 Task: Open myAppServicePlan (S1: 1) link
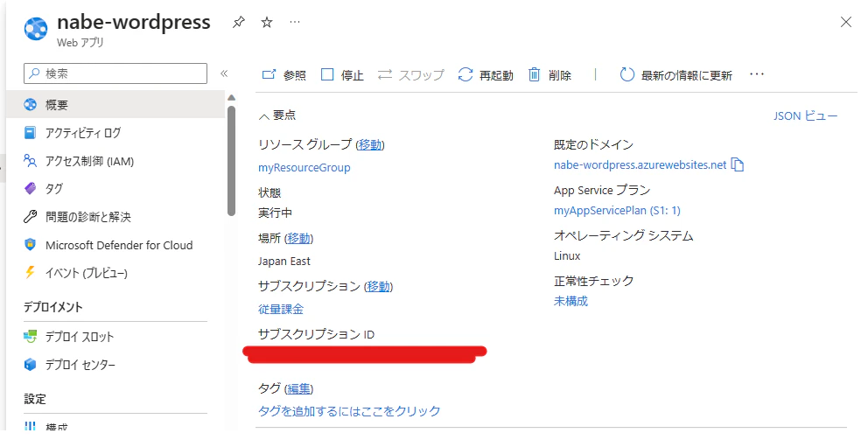(x=617, y=210)
